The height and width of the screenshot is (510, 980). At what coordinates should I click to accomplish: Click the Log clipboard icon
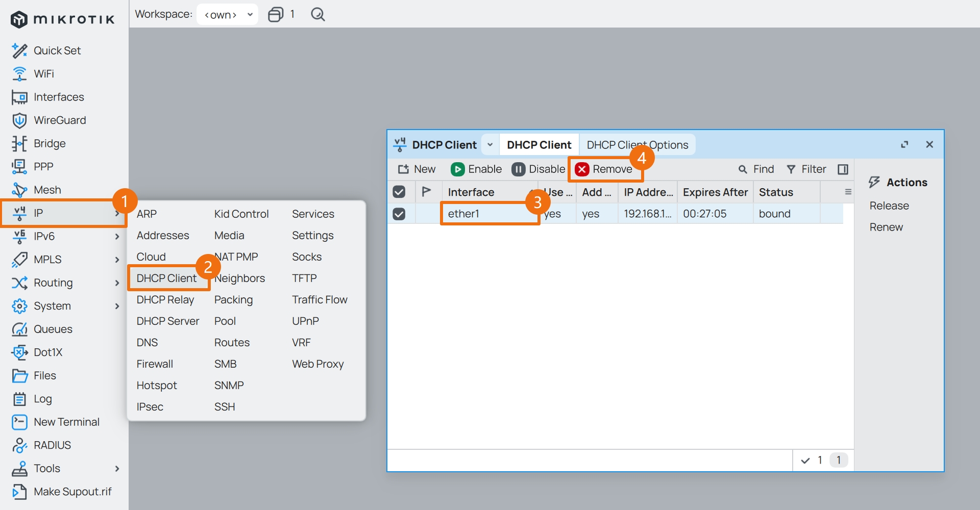[x=19, y=399]
